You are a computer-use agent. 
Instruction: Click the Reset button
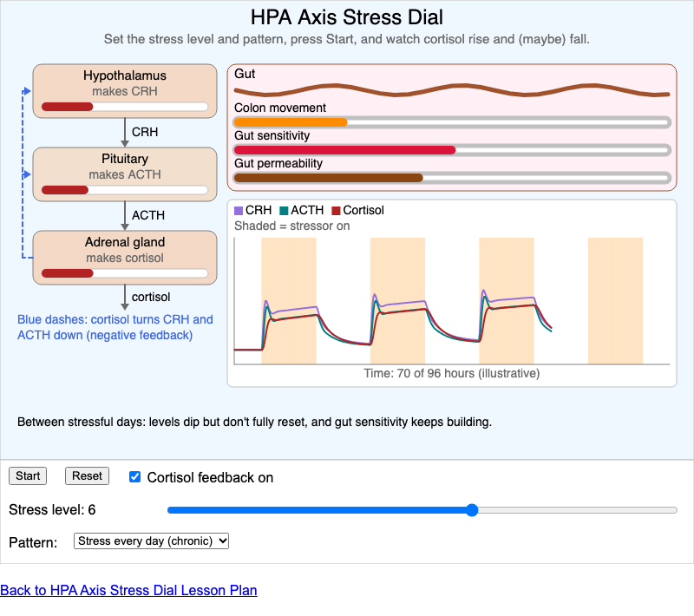[87, 475]
